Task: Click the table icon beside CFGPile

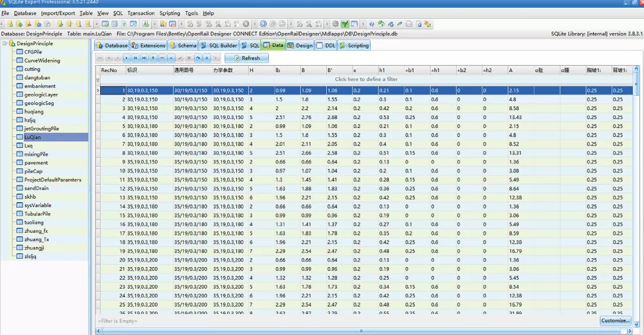Action: (x=19, y=52)
